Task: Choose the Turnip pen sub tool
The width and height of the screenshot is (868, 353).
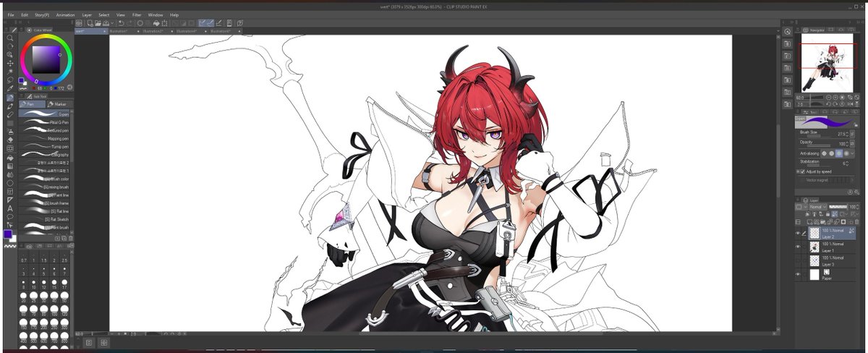Action: pos(44,146)
